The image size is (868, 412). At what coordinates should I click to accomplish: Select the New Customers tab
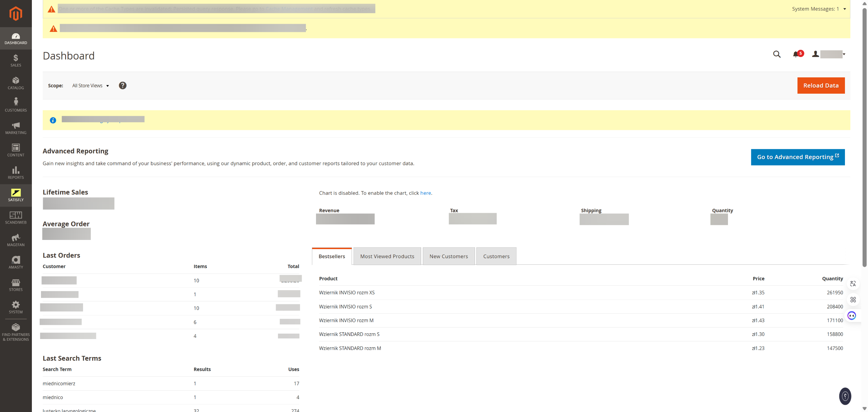click(448, 256)
